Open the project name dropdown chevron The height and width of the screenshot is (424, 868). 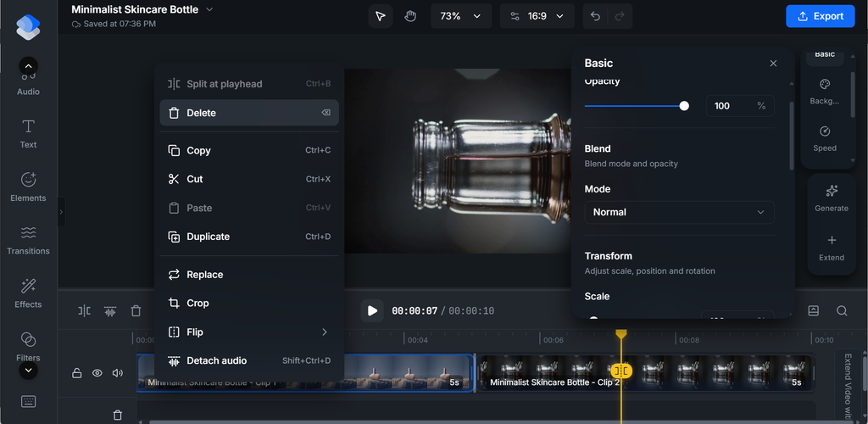(x=210, y=9)
